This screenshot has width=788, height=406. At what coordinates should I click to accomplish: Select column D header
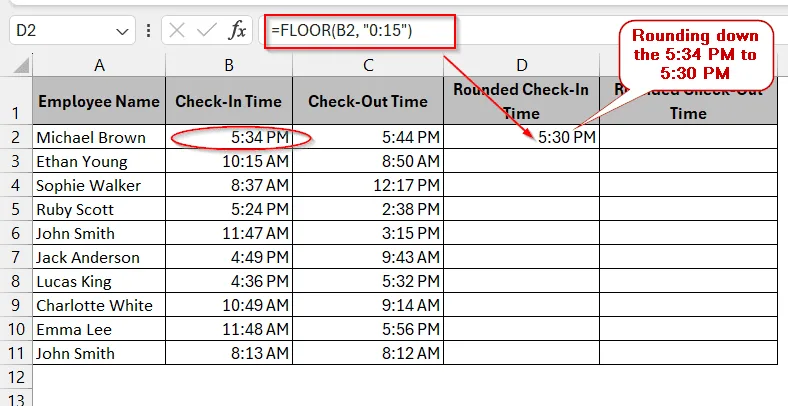coord(522,65)
